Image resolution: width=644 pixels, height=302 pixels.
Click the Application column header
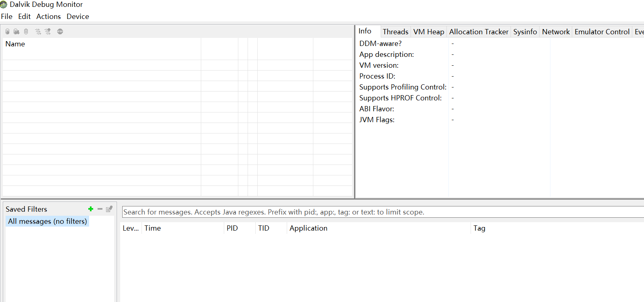pos(379,228)
